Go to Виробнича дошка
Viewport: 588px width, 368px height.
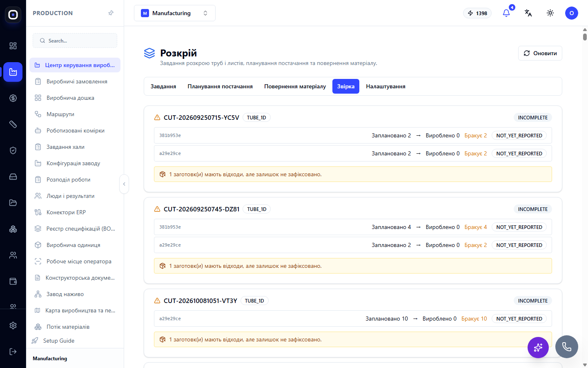[x=75, y=98]
